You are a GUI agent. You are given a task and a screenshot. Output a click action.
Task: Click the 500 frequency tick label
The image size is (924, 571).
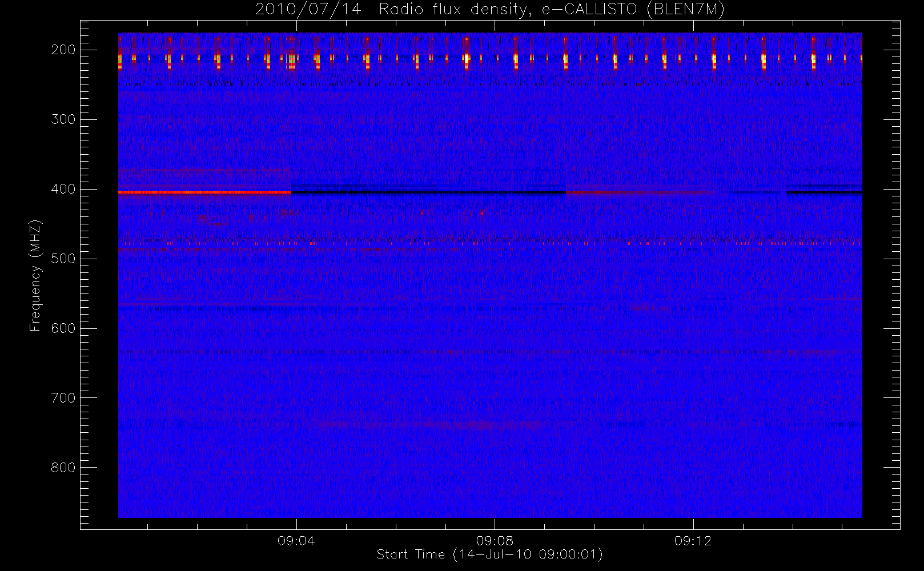point(63,259)
